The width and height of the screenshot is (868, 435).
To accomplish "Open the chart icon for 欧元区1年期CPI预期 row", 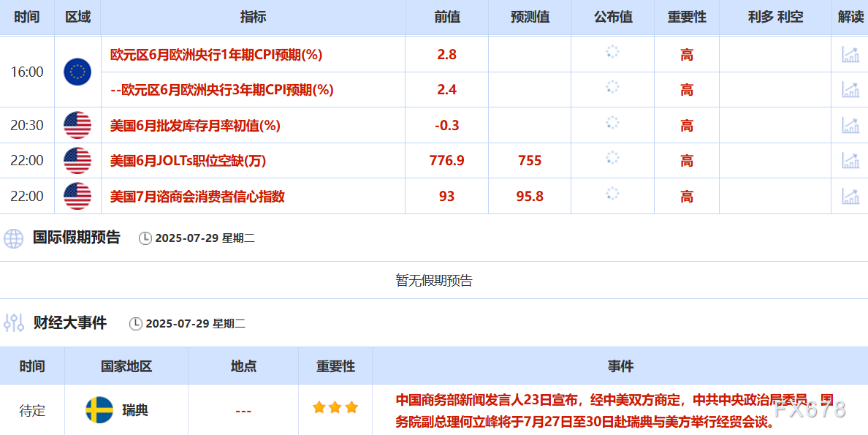I will (x=850, y=54).
